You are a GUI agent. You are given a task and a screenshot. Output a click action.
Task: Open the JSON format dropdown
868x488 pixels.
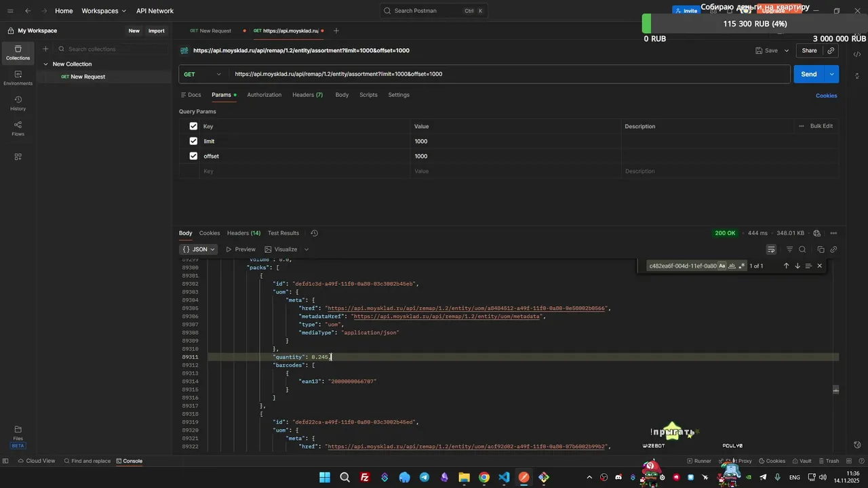(199, 249)
